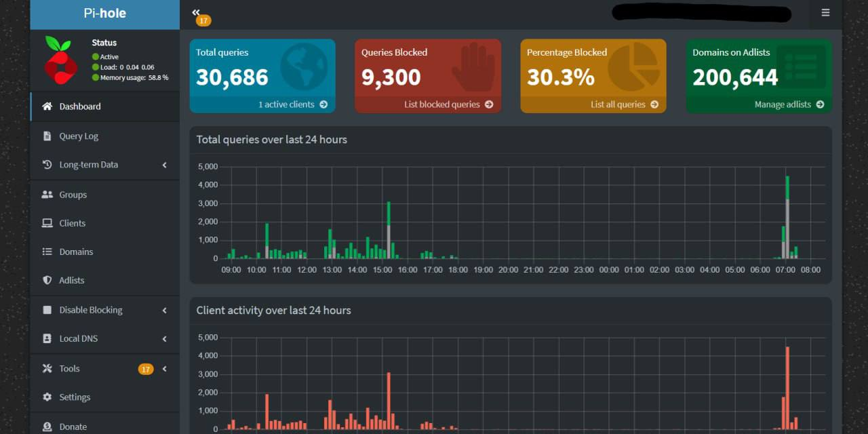Click the tall 07:00 bar in queries chart
The width and height of the screenshot is (868, 434).
(x=787, y=217)
